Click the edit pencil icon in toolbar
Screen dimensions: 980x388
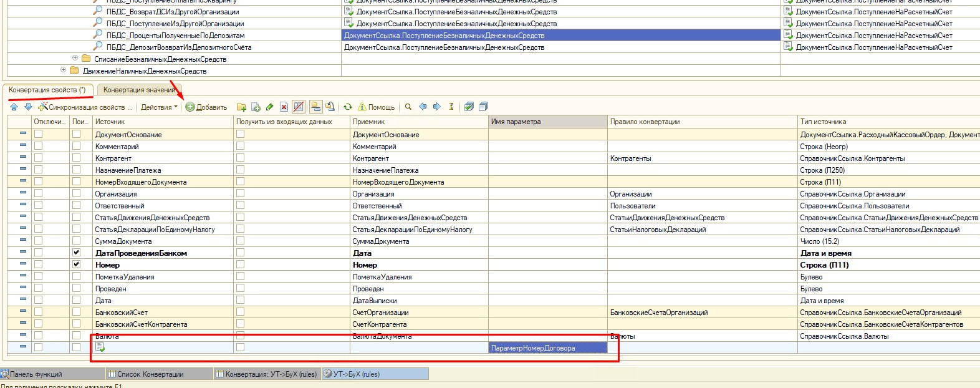coord(269,107)
